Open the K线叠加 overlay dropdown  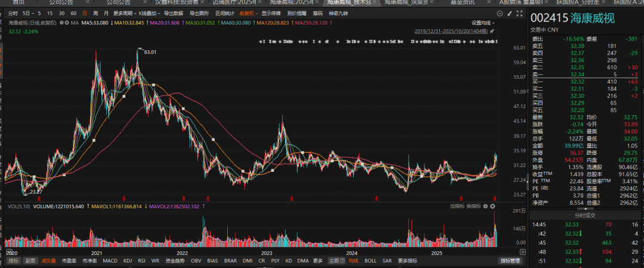point(150,13)
